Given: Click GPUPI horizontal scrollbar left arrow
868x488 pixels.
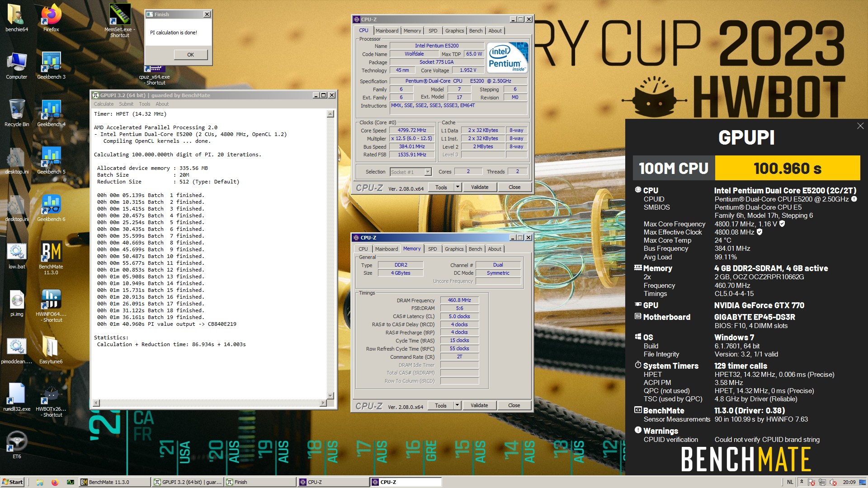Looking at the screenshot, I should pyautogui.click(x=96, y=403).
